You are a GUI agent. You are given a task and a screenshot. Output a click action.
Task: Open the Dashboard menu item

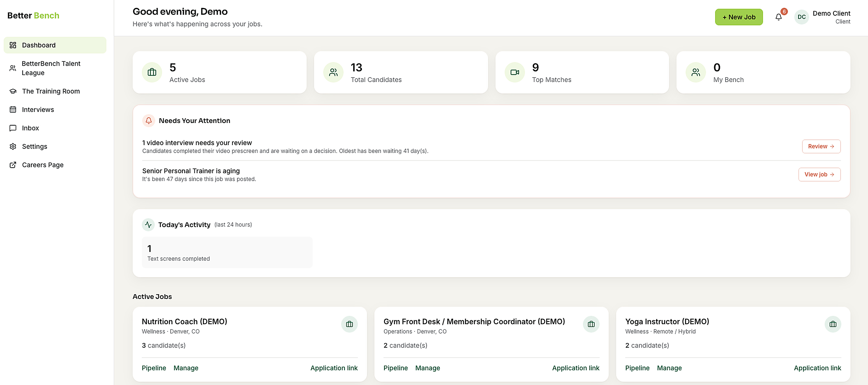tap(55, 45)
